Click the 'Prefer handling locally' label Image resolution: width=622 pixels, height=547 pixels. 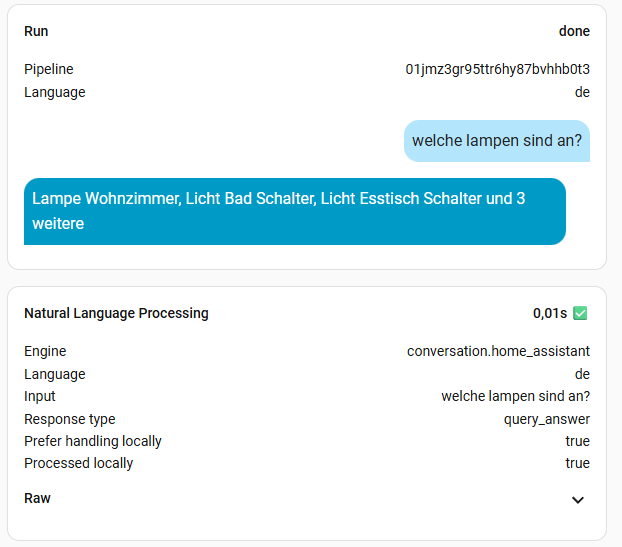[93, 441]
